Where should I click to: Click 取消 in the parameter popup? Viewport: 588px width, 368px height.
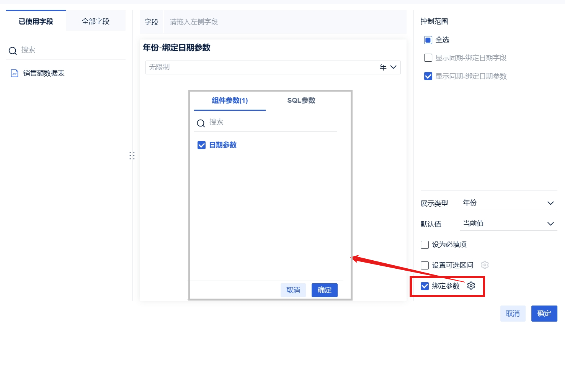[x=293, y=290]
